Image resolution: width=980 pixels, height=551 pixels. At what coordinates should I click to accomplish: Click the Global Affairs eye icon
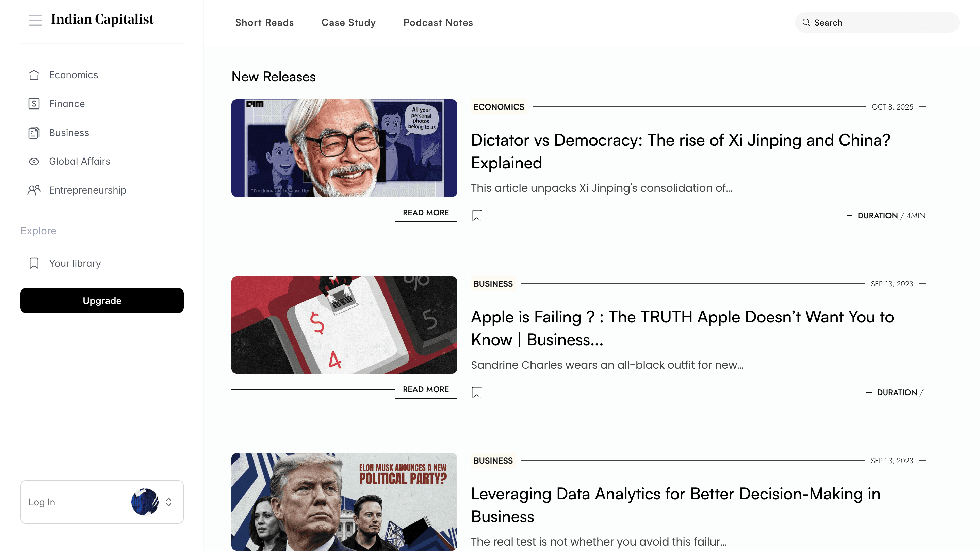tap(34, 162)
